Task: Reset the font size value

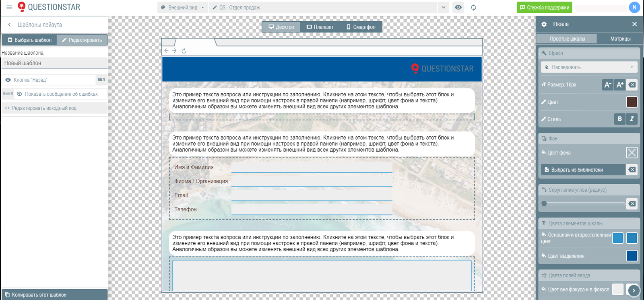Action: [x=632, y=85]
